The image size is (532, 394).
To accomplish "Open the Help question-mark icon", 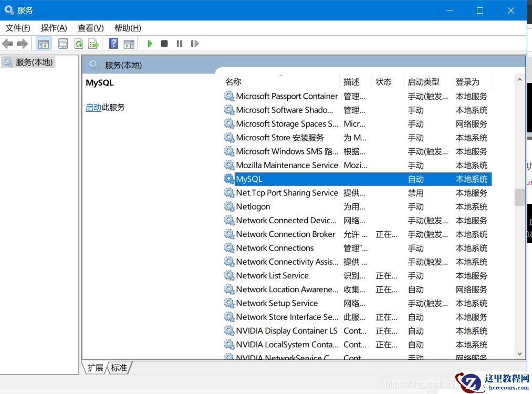I will [113, 44].
